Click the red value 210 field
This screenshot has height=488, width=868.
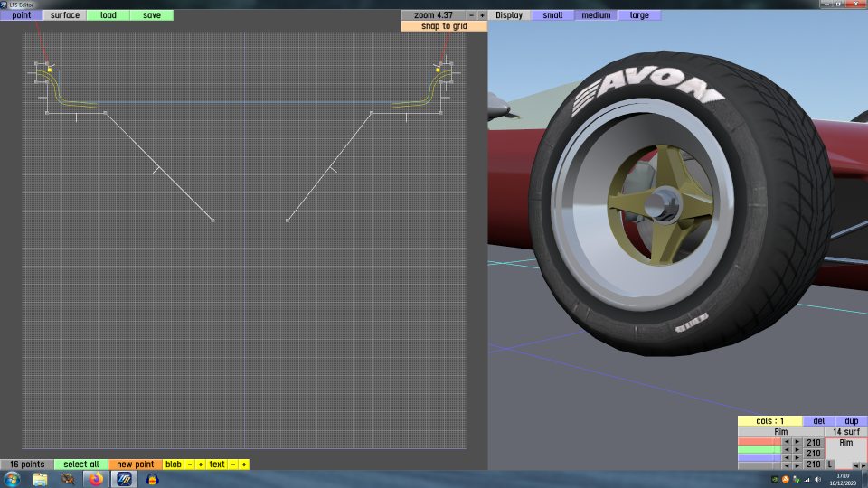click(x=813, y=443)
